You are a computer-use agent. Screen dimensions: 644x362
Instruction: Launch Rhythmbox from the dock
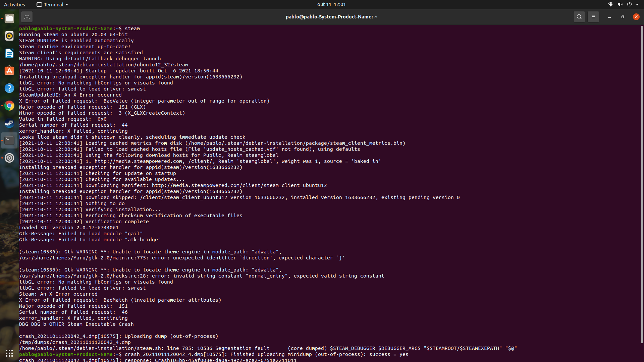(x=9, y=36)
